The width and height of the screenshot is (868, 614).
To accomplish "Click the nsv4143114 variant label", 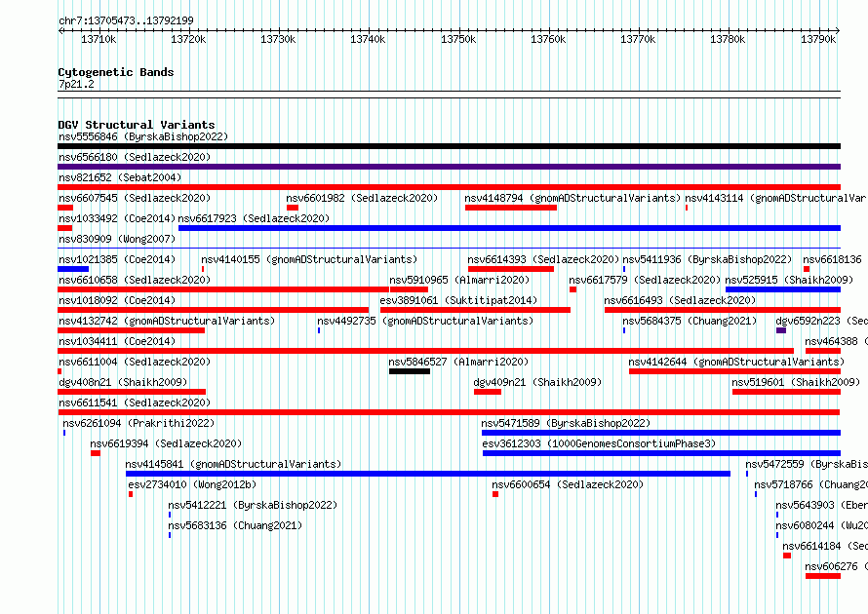I will [776, 198].
